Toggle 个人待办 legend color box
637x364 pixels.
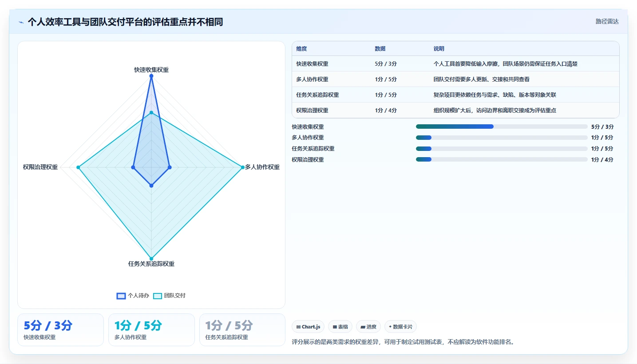click(121, 296)
